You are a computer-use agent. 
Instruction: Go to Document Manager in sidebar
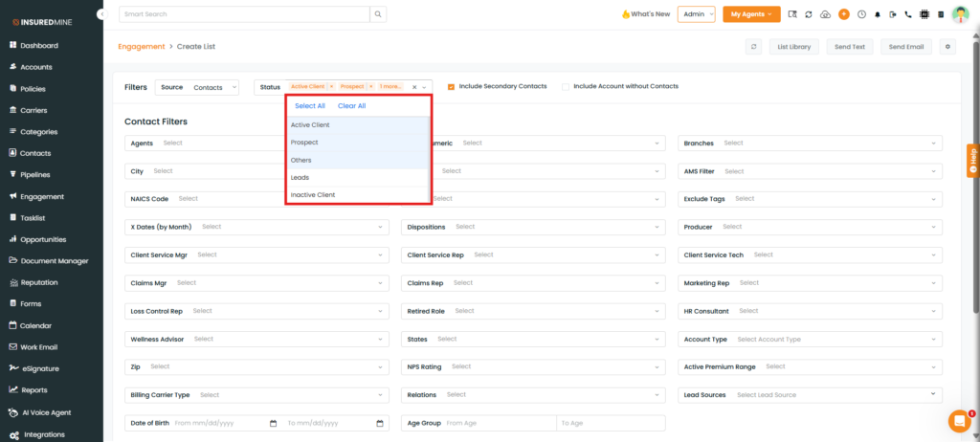55,261
